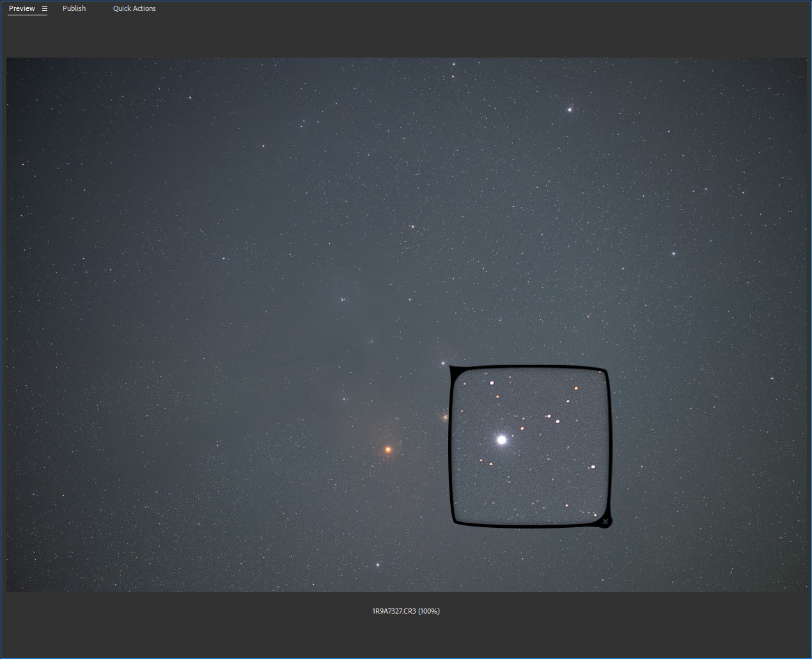Click the small double star at the image center
Viewport: 812px width, 659px height.
tap(343, 299)
